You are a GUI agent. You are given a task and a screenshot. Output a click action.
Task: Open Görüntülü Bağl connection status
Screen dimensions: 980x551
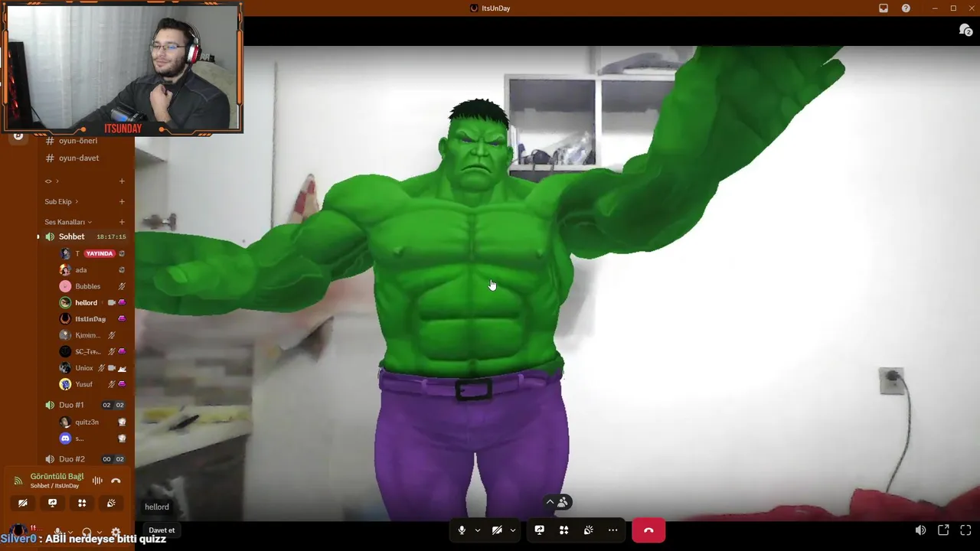click(x=57, y=477)
